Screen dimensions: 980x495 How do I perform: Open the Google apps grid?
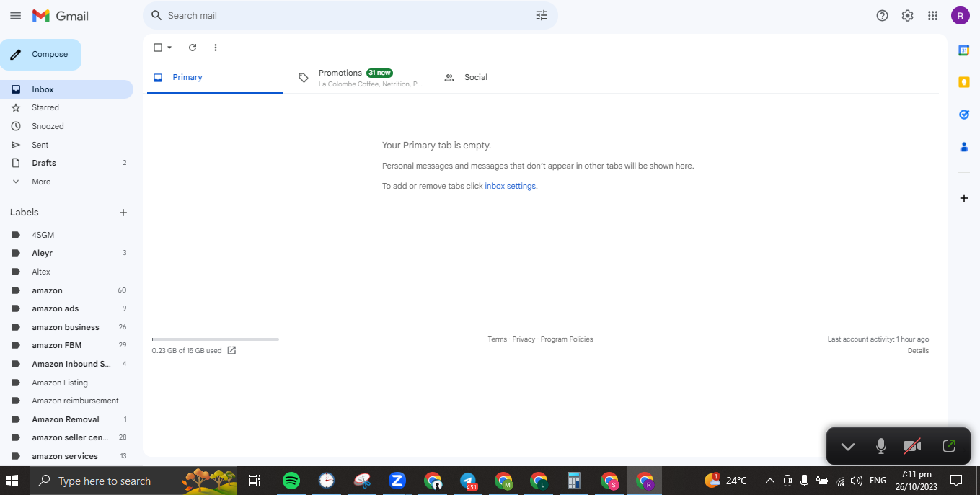pyautogui.click(x=932, y=15)
